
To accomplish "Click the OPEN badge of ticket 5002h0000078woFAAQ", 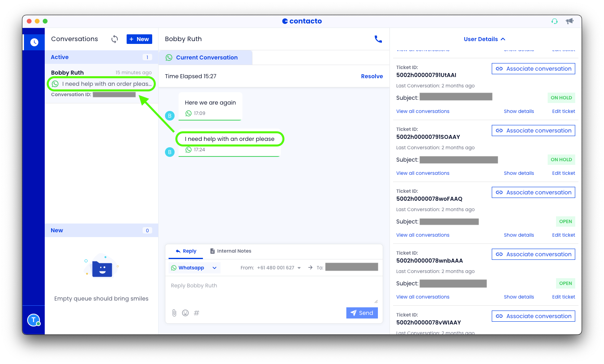I will click(x=565, y=222).
